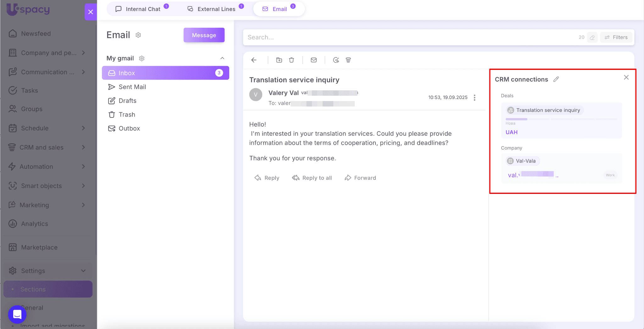
Task: Open the email three-dot options menu
Action: pyautogui.click(x=475, y=98)
